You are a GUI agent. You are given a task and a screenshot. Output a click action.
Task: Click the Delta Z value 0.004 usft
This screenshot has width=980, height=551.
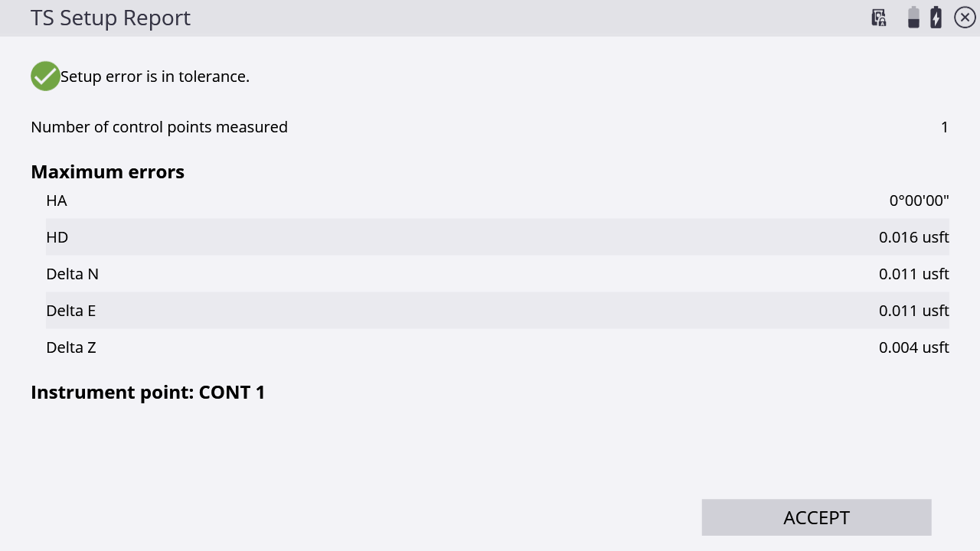click(x=914, y=347)
